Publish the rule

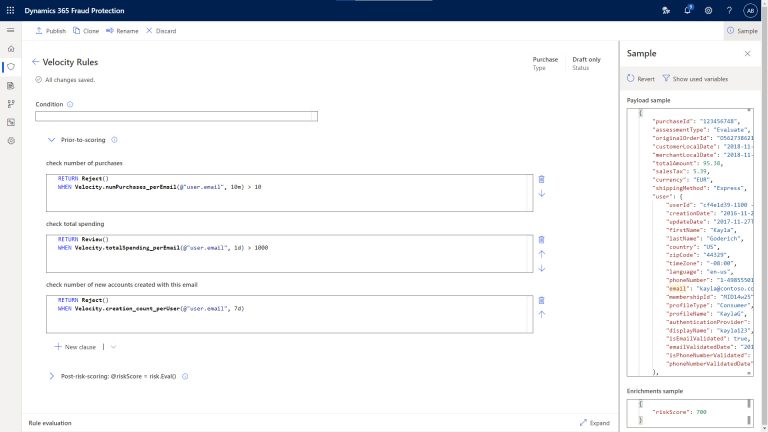[x=50, y=31]
